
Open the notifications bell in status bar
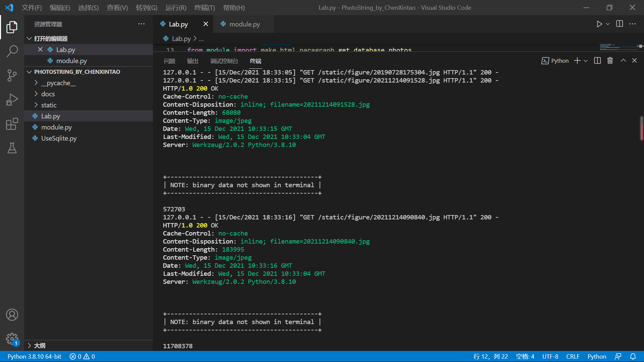pos(633,357)
